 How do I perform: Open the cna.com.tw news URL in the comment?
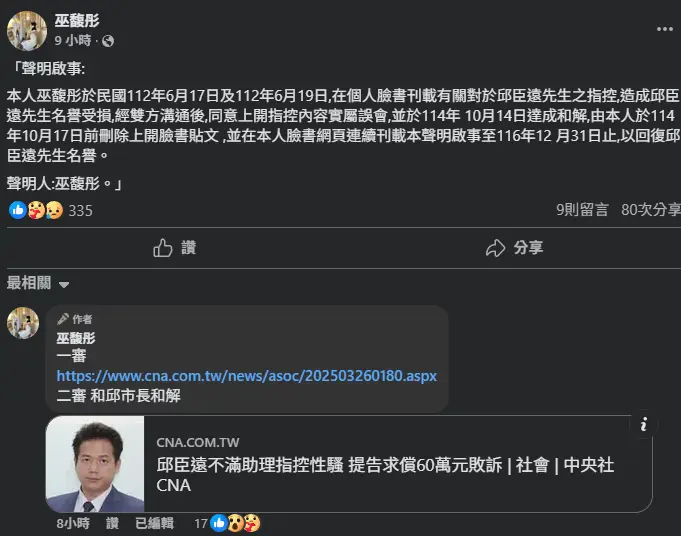pyautogui.click(x=246, y=376)
